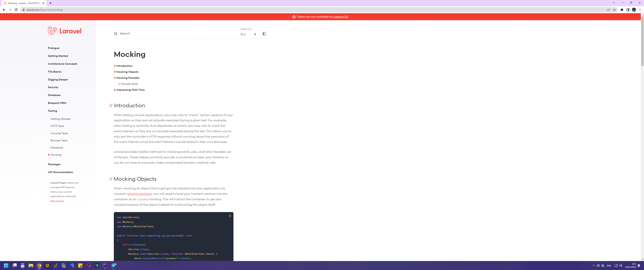Expand Getting Started top-level sidebar section
Image resolution: width=644 pixels, height=270 pixels.
[58, 56]
